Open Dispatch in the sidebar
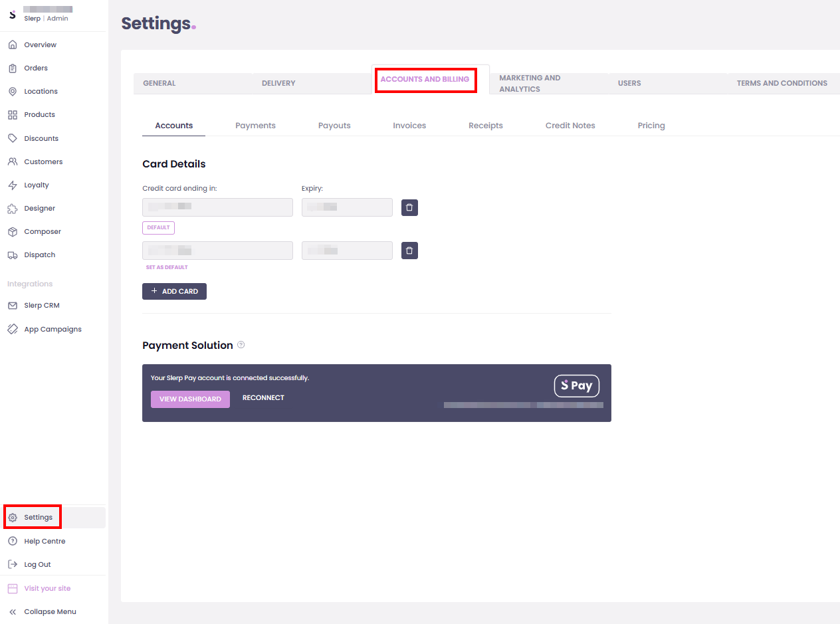The image size is (840, 624). (x=39, y=255)
